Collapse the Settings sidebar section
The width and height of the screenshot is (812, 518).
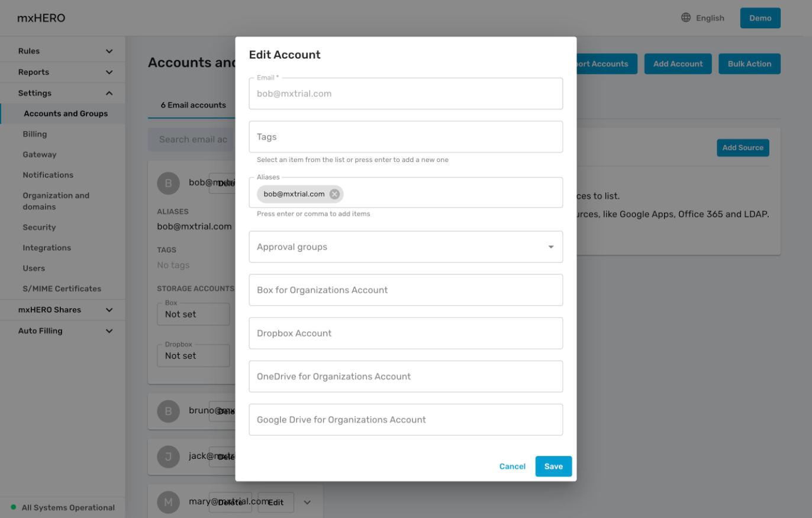[63, 93]
